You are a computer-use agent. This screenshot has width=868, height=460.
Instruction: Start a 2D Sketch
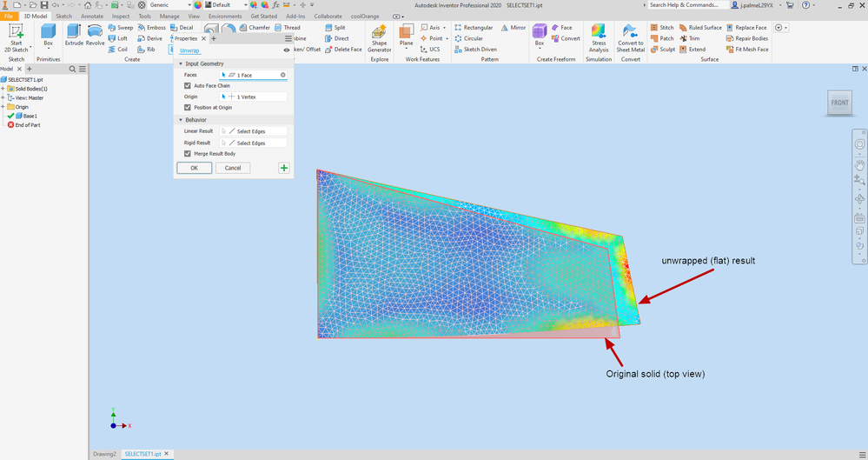point(16,34)
